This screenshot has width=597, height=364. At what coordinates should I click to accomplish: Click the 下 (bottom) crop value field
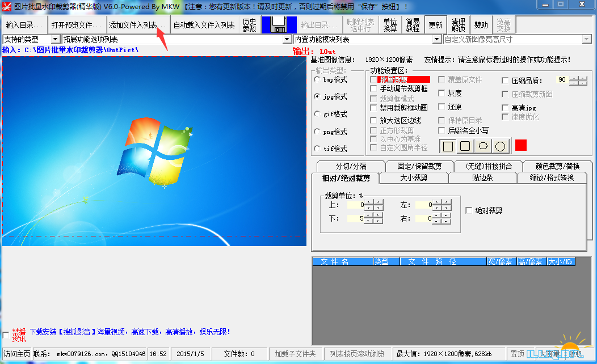[355, 218]
